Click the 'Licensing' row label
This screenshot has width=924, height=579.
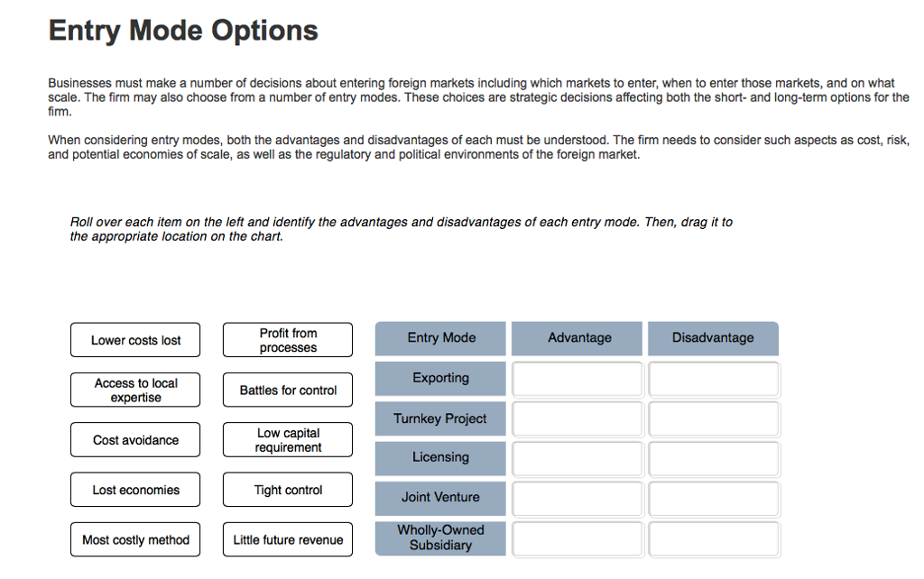coord(439,458)
